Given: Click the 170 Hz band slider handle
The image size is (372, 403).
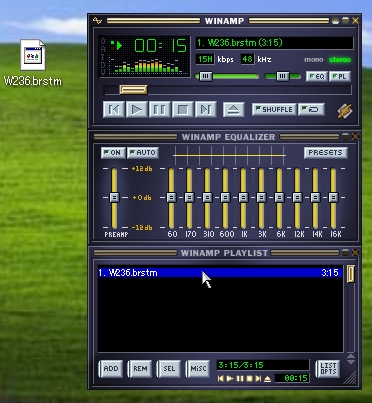Looking at the screenshot, I should coord(189,197).
